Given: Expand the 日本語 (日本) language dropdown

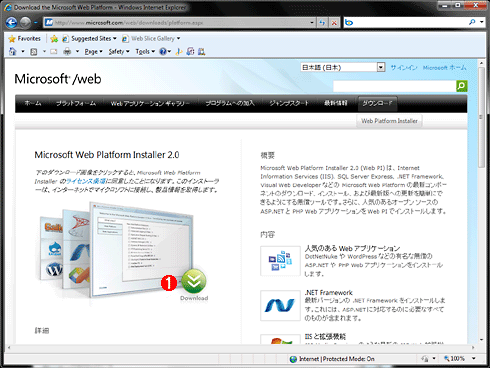Looking at the screenshot, I should click(x=381, y=67).
